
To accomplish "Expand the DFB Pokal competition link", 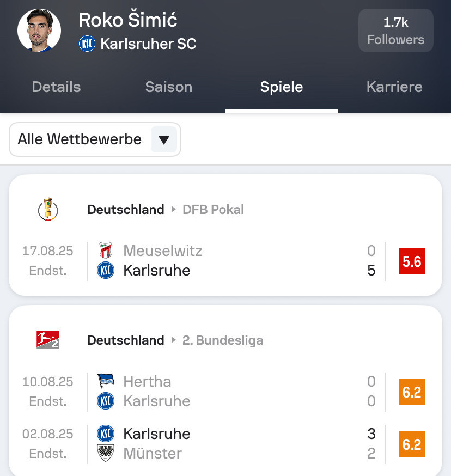I will tap(213, 210).
